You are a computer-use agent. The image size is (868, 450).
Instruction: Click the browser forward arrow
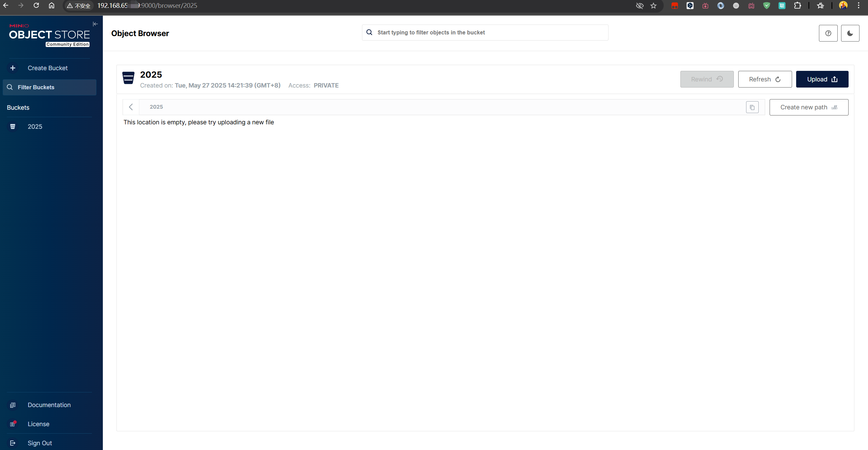click(x=21, y=5)
